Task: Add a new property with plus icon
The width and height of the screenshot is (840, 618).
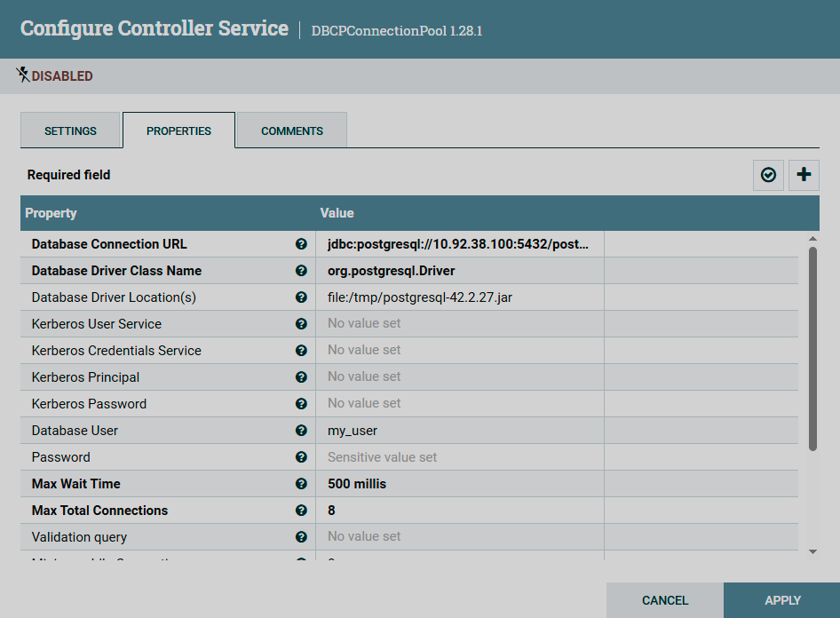Action: (x=804, y=175)
